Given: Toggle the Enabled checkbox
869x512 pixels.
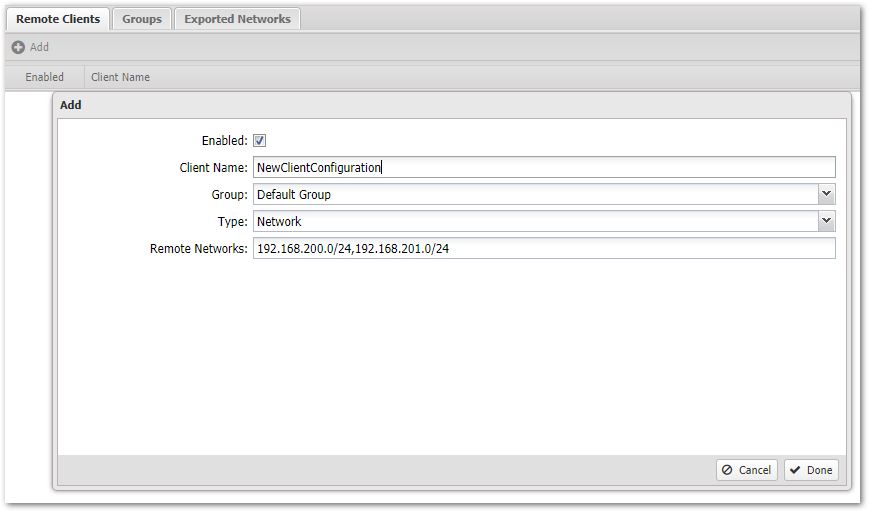Looking at the screenshot, I should [260, 141].
